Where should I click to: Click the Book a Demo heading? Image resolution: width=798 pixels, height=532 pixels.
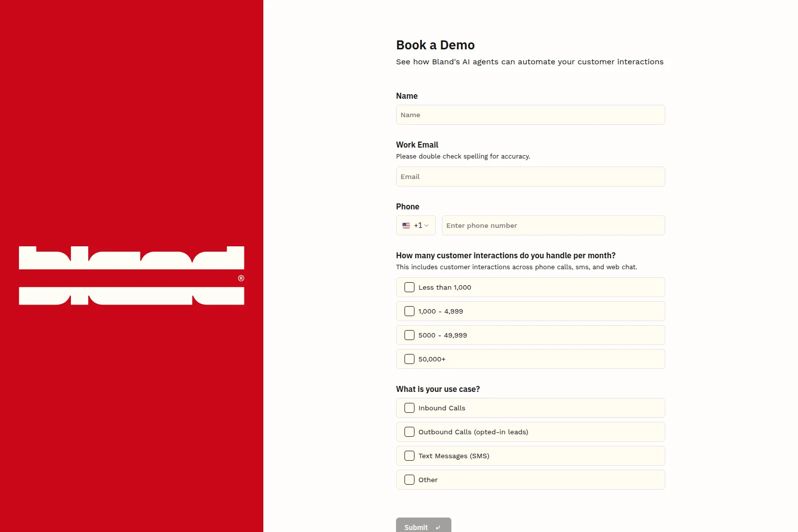pos(435,45)
